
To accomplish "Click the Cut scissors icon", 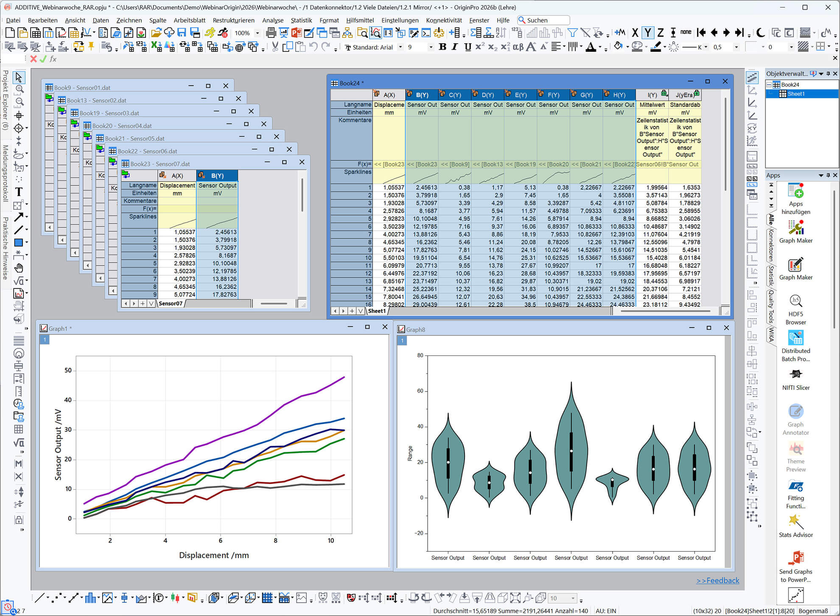I will click(x=275, y=47).
